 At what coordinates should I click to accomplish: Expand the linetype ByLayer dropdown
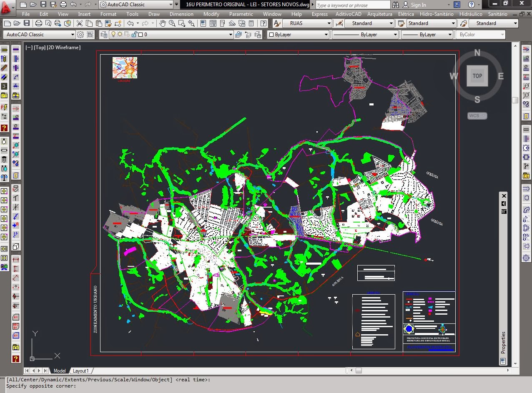[x=395, y=35]
